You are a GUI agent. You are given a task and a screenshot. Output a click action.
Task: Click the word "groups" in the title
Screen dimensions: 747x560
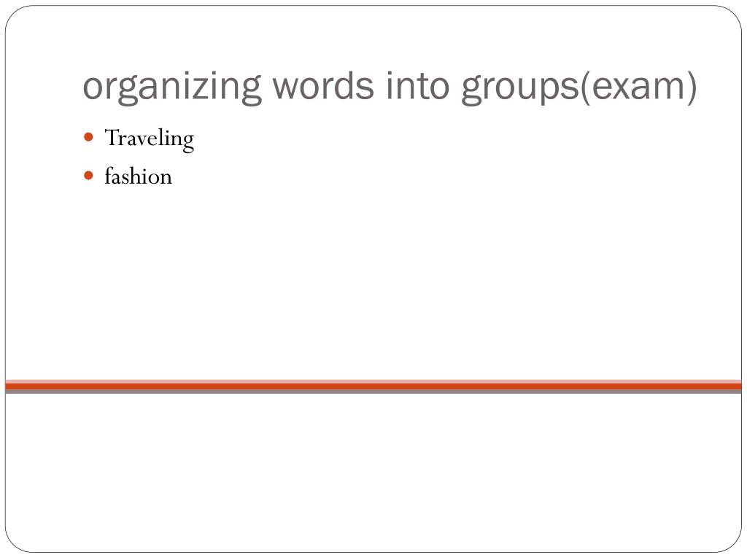[x=519, y=88]
